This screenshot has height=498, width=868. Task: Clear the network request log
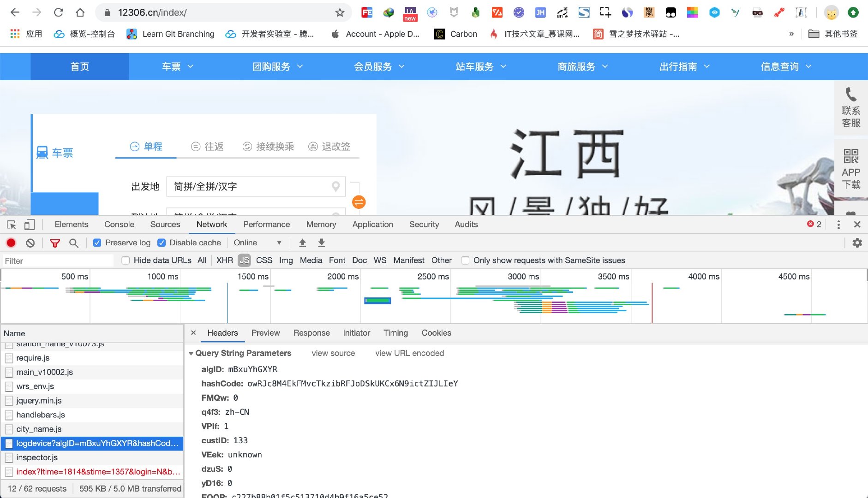click(30, 243)
